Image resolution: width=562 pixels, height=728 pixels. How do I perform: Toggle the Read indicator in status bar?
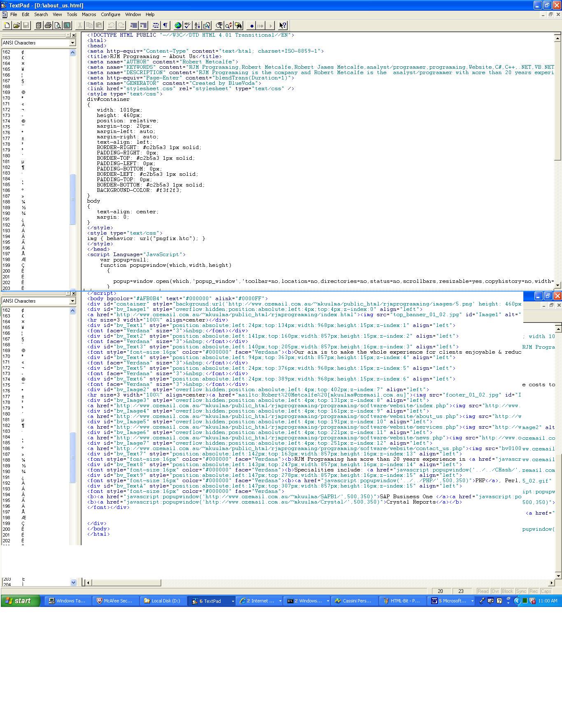483,591
